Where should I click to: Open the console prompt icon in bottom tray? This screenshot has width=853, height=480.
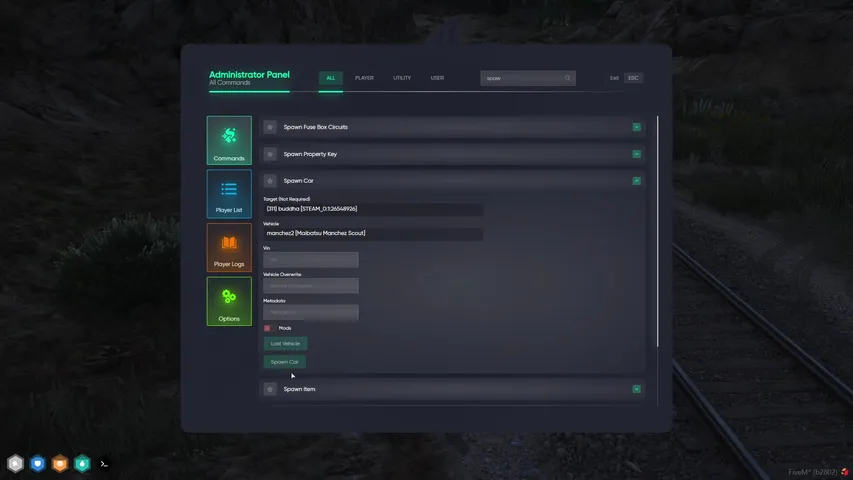point(104,464)
